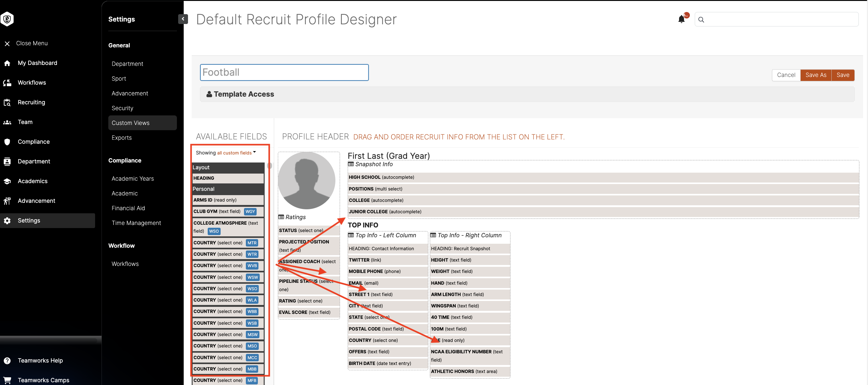Image resolution: width=868 pixels, height=385 pixels.
Task: Click the Football template name field
Action: 284,73
